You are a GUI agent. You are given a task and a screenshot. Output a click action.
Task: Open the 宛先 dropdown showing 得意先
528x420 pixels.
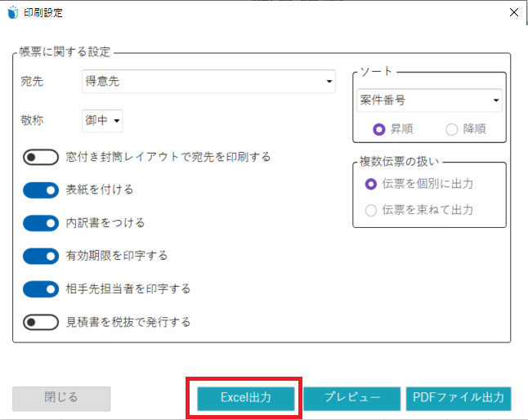[208, 82]
